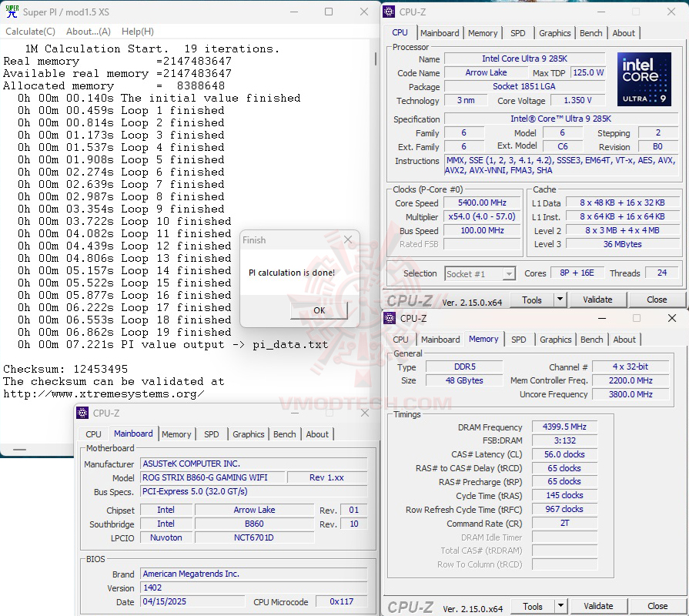Select the About tab in the CPU window
This screenshot has width=689, height=616.
pyautogui.click(x=624, y=32)
